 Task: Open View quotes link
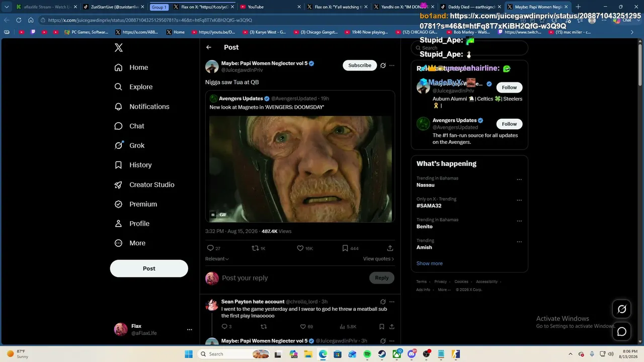coord(378,259)
